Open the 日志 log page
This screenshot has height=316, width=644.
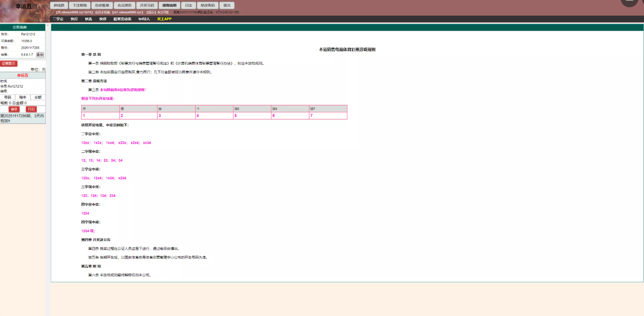coord(188,6)
